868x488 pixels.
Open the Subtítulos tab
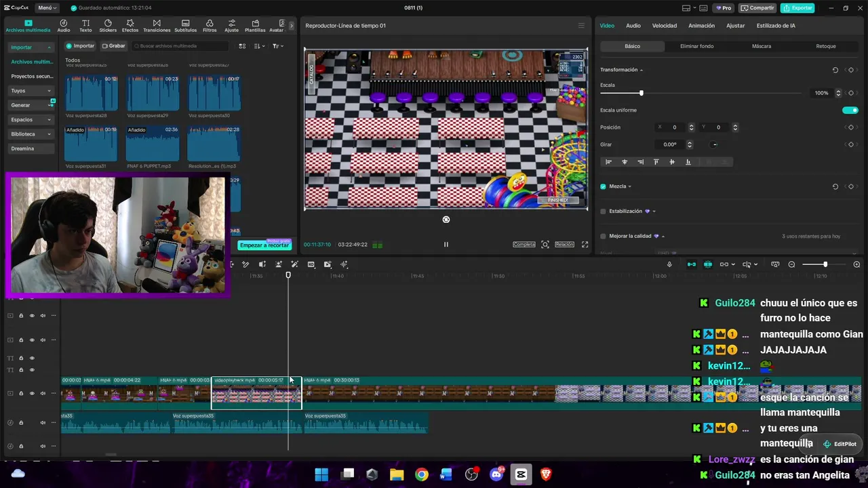(186, 26)
